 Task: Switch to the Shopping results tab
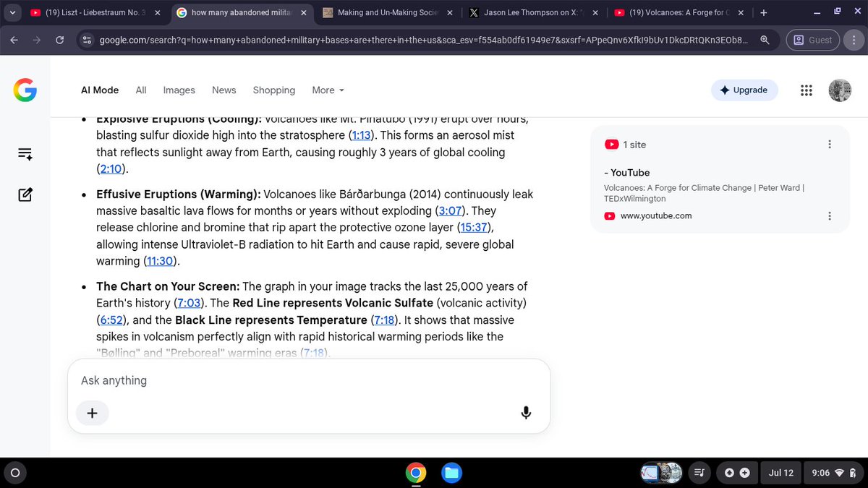click(274, 90)
